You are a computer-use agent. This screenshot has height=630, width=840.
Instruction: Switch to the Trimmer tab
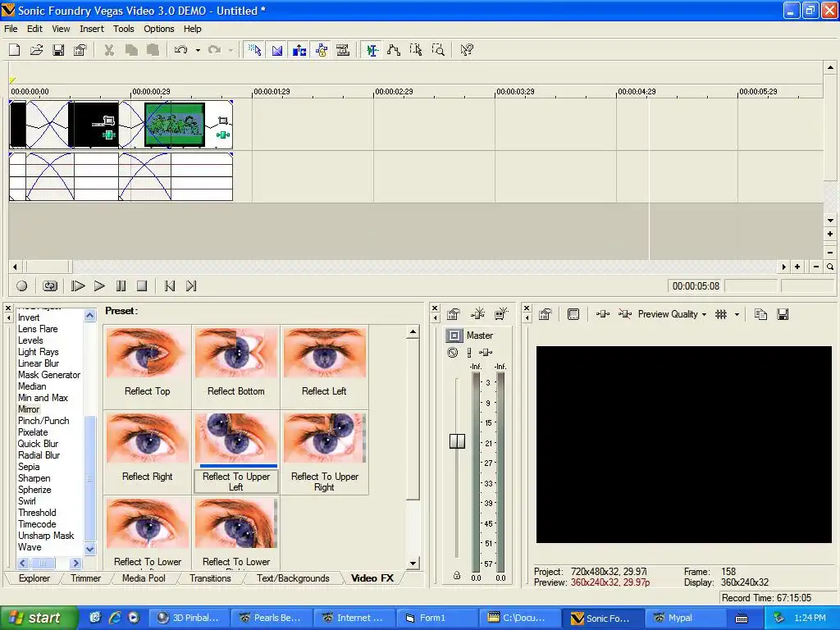click(85, 578)
